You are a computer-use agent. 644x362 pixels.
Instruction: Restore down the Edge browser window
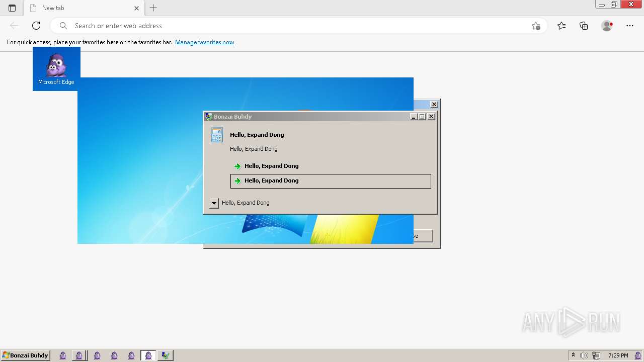614,5
